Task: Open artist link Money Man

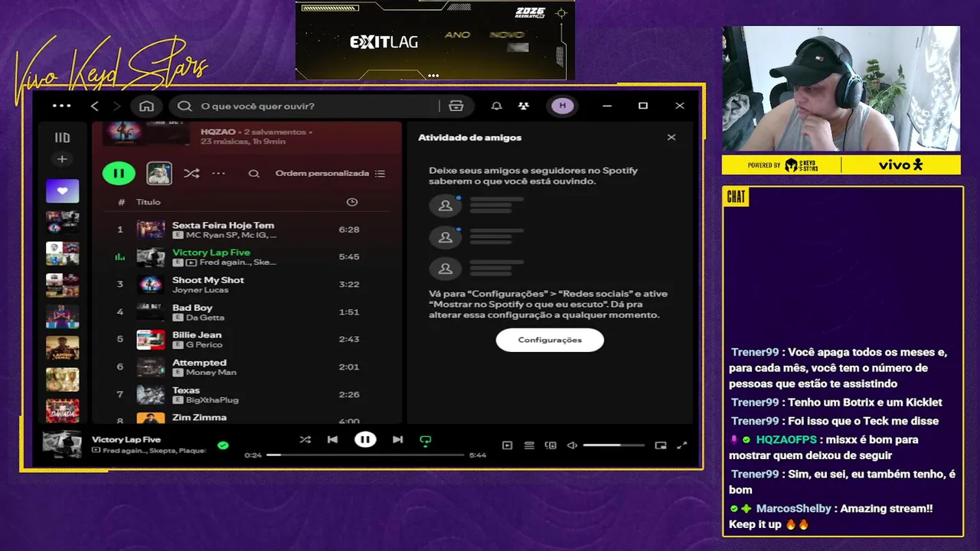Action: click(x=211, y=373)
